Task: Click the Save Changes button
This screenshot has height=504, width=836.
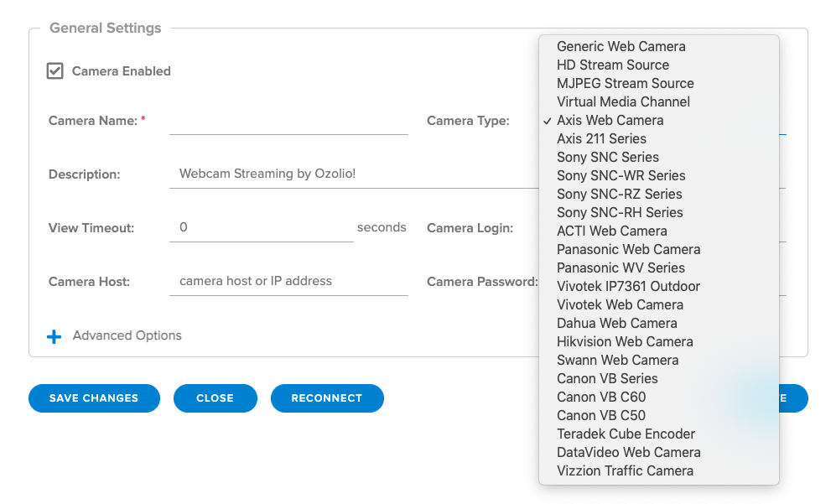Action: [94, 398]
